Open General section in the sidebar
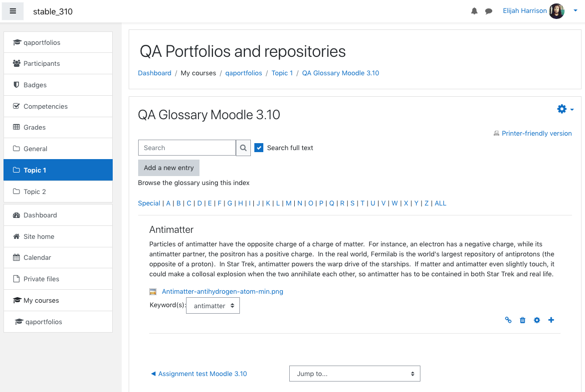 click(58, 149)
